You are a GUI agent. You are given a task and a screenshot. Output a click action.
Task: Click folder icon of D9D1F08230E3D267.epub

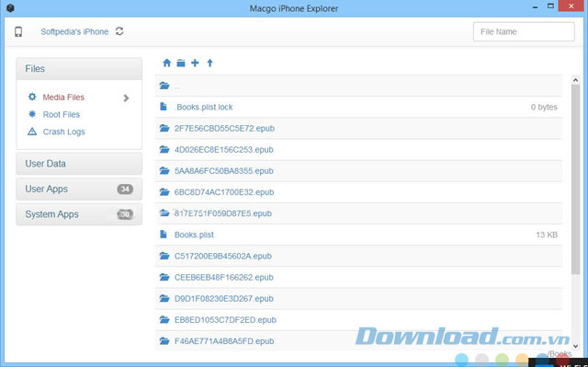tap(164, 299)
